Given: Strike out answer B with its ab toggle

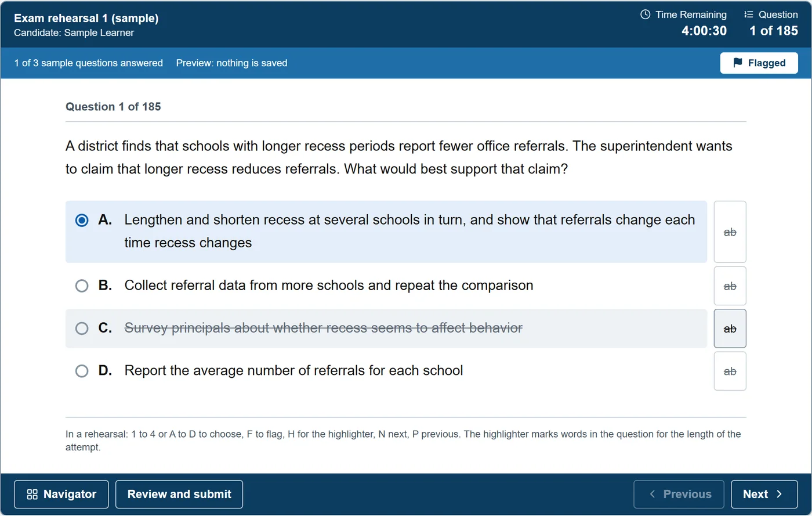Looking at the screenshot, I should (730, 286).
